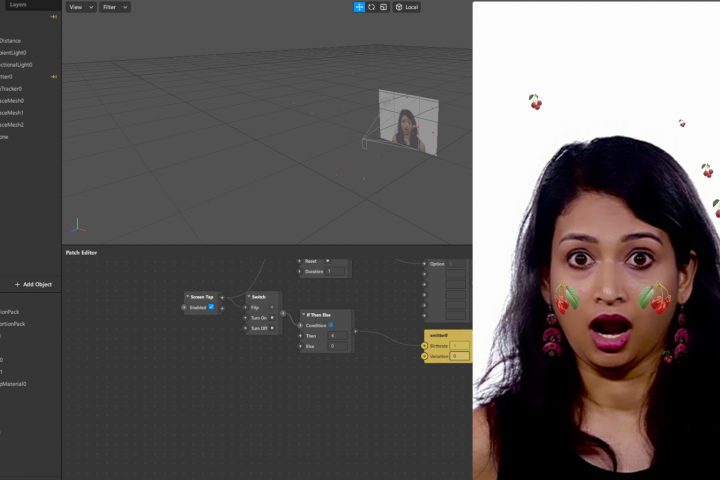Uncheck Enabled on Screen Tap patch
This screenshot has height=480, width=720.
[211, 307]
